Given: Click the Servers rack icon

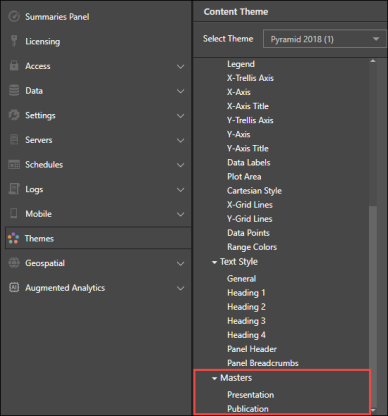Looking at the screenshot, I should [x=14, y=140].
